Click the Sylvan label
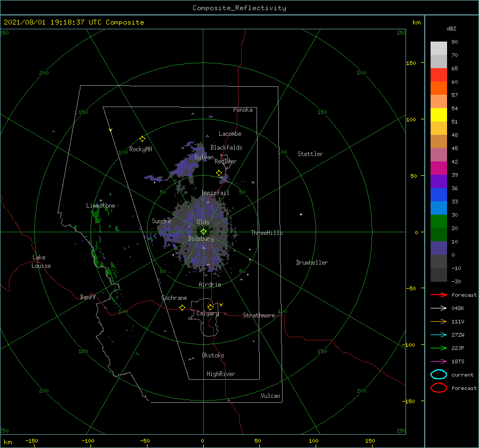 tap(204, 157)
